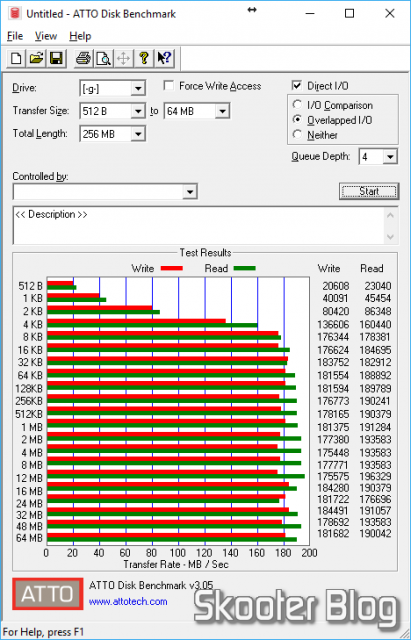Click the Open file folder icon
This screenshot has height=640, width=411.
(36, 58)
